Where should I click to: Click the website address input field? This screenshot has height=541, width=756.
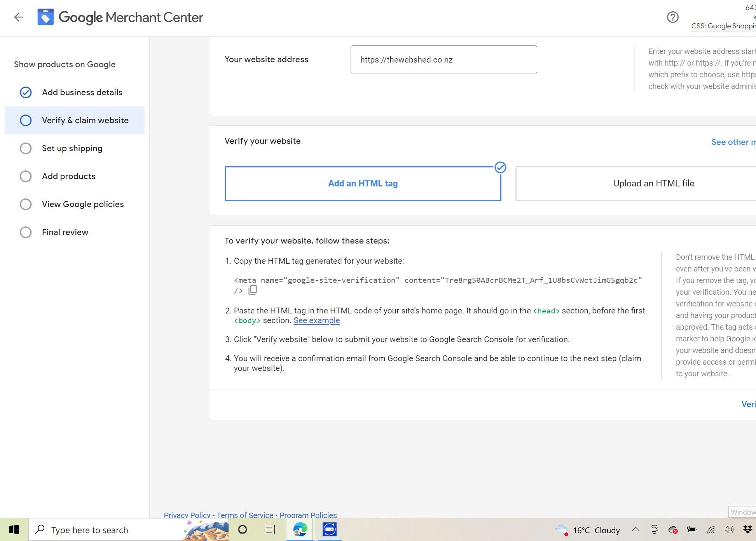pyautogui.click(x=443, y=60)
